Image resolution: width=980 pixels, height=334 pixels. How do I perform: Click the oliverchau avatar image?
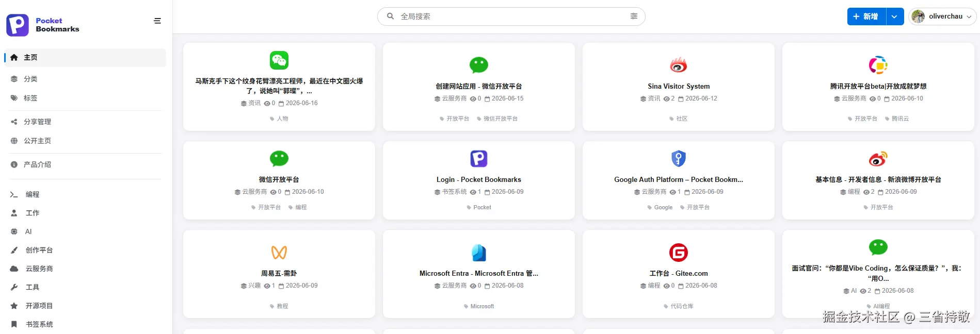(918, 16)
